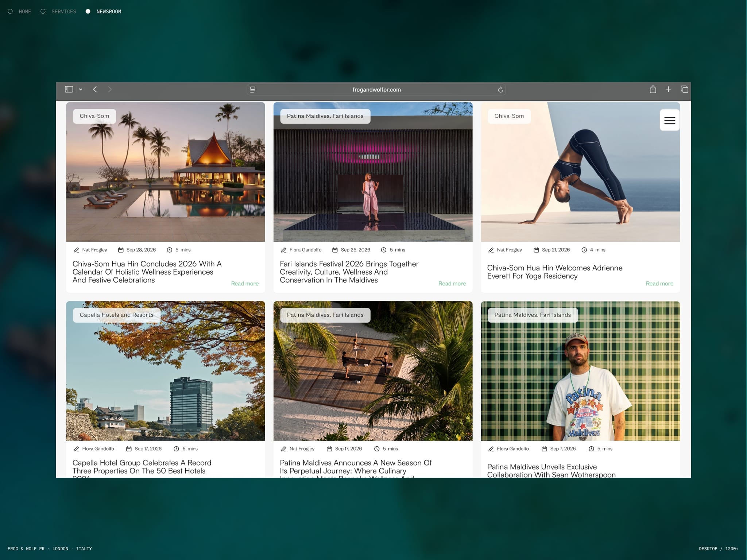This screenshot has width=747, height=560.
Task: Show the tab overview icon
Action: pos(684,89)
